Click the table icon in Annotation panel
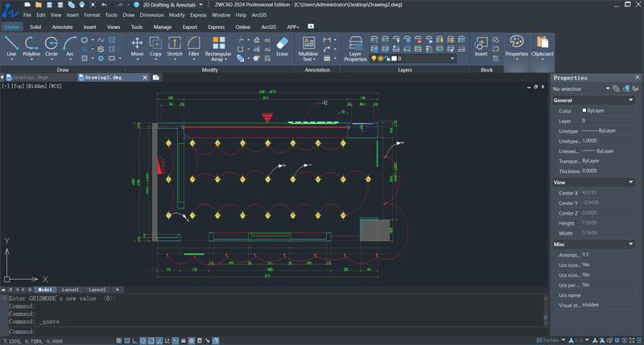Image resolution: width=644 pixels, height=345 pixels. coord(327,58)
